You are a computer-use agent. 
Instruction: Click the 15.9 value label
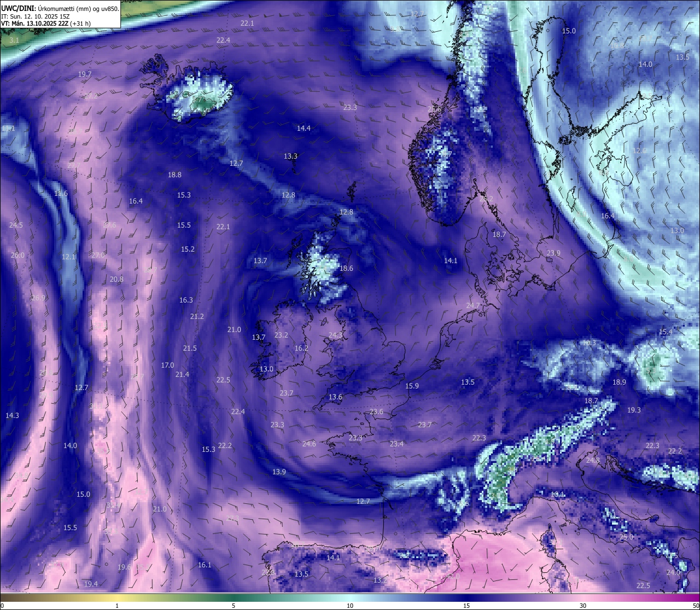(x=412, y=386)
